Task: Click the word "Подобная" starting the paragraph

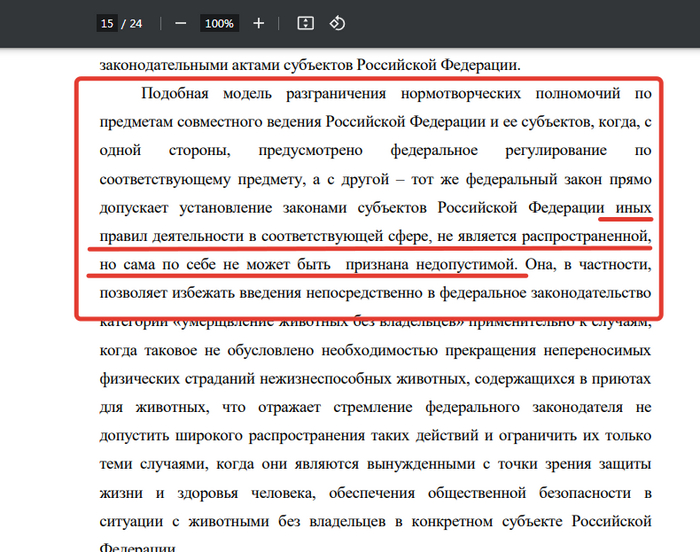Action: point(174,94)
